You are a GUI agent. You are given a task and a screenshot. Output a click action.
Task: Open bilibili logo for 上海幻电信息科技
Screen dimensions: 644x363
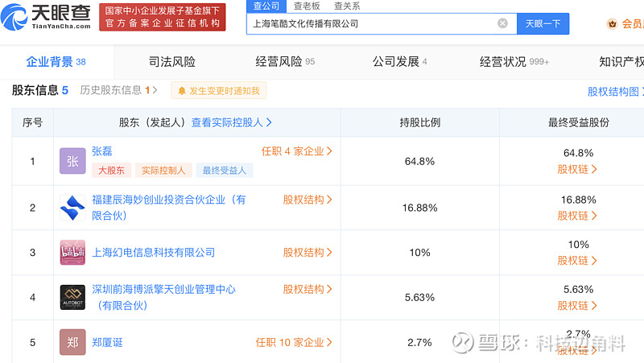[72, 253]
